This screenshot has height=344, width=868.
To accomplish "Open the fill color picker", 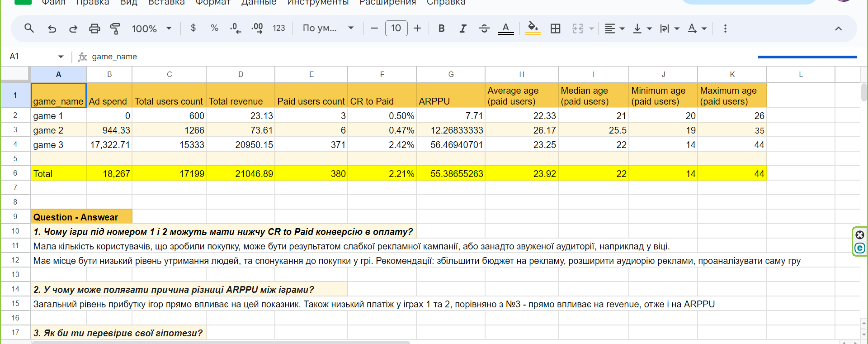I will pos(533,29).
